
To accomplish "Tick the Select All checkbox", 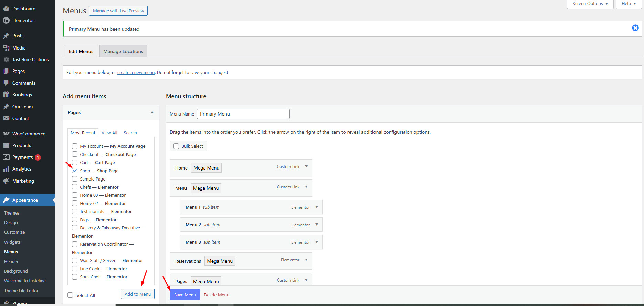I will coord(71,295).
